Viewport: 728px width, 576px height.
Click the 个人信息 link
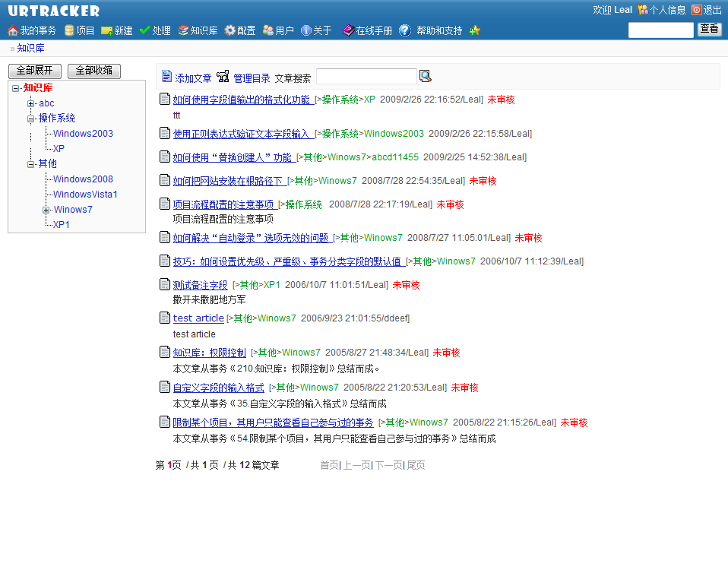(668, 10)
